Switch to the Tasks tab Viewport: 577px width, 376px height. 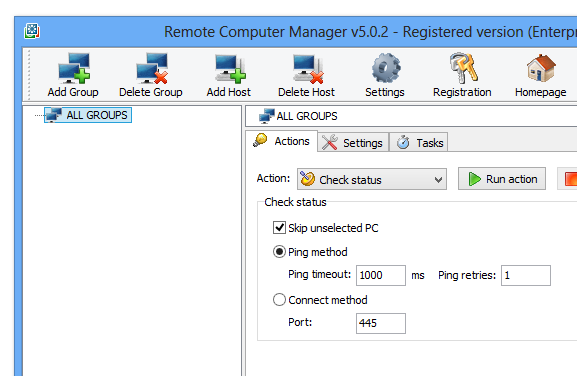coord(419,142)
